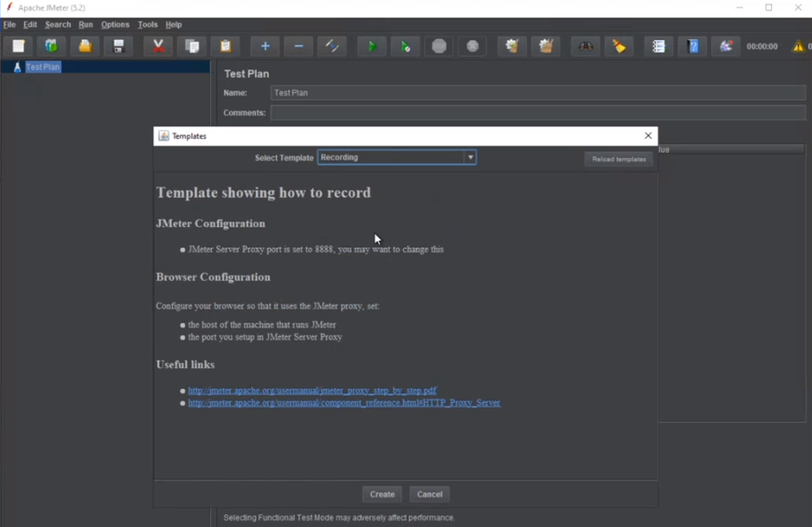Open the Function Helper list icon
The width and height of the screenshot is (812, 527).
point(658,46)
